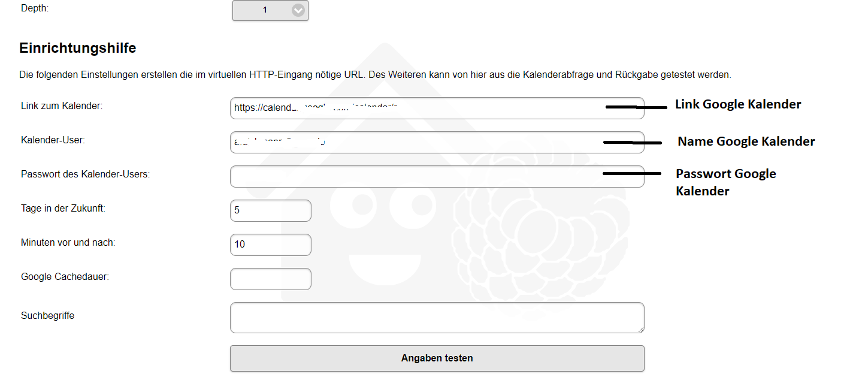This screenshot has height=383, width=868.
Task: Click the Link zum Kalender label
Action: (x=62, y=105)
